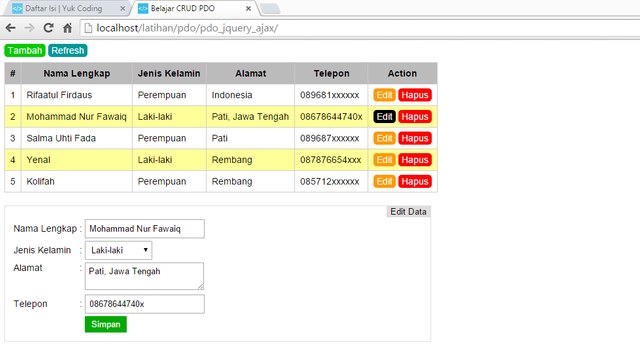The height and width of the screenshot is (360, 640).
Task: Edit the Salma Uhti Fada row
Action: 384,138
